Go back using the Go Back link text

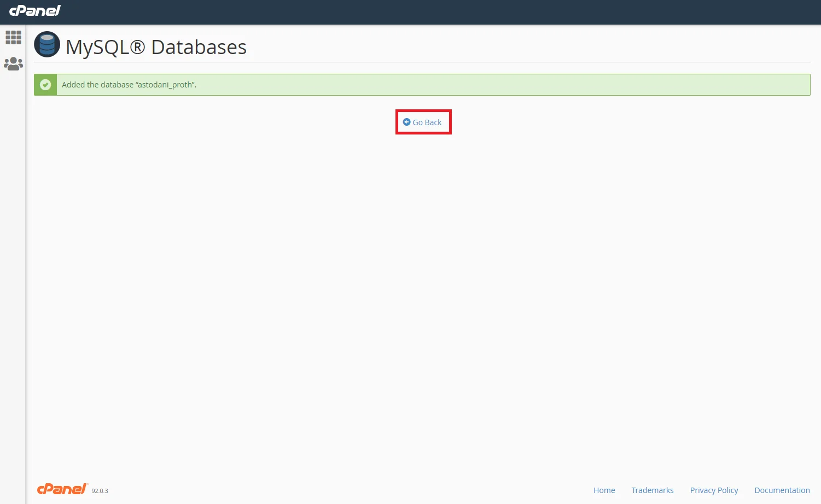coord(427,122)
